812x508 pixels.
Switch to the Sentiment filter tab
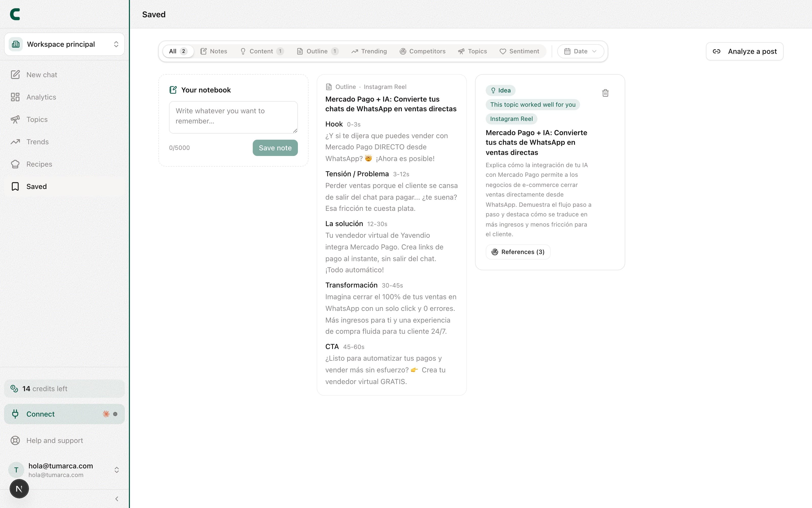[x=519, y=51]
